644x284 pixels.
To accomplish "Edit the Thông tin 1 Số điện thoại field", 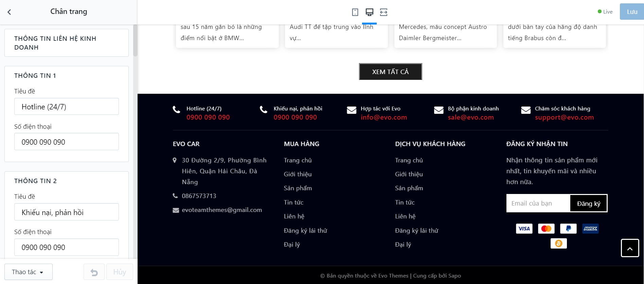I will tap(67, 142).
